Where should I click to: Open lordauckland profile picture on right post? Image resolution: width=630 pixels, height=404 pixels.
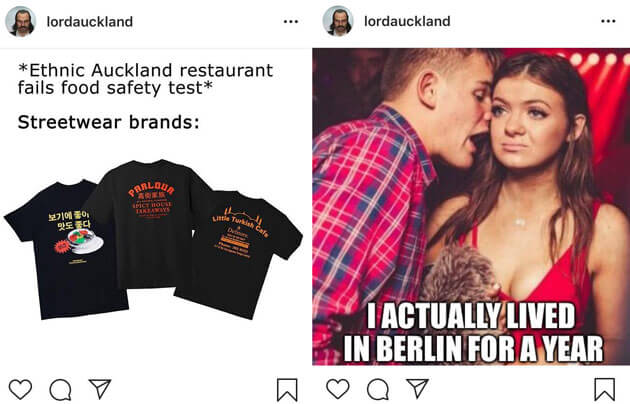pos(338,22)
